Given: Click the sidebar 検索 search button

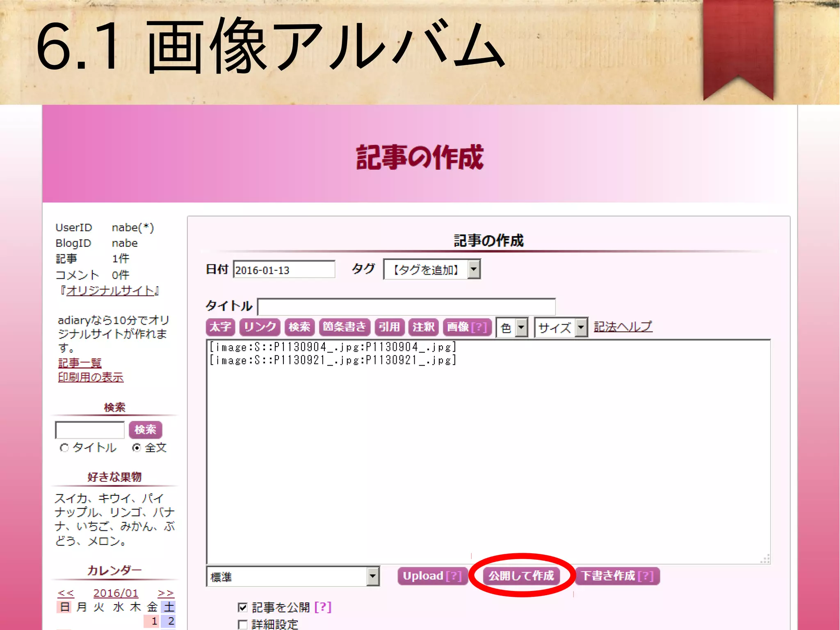Looking at the screenshot, I should tap(145, 430).
